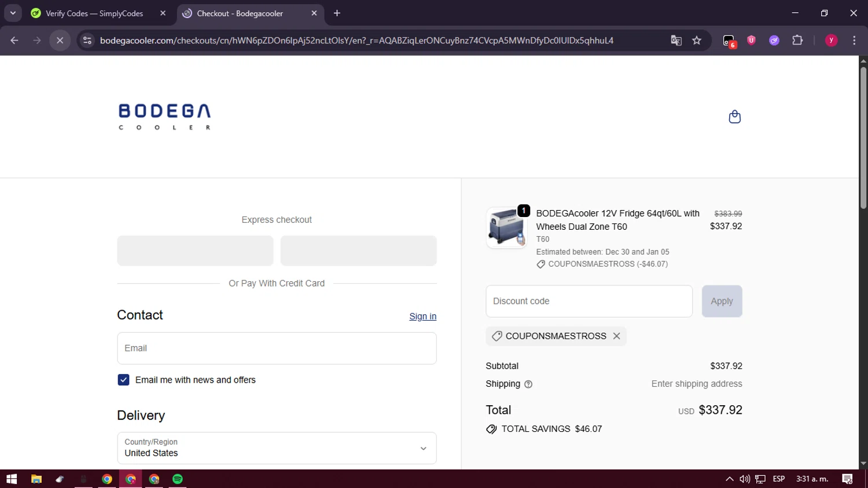This screenshot has width=868, height=488.
Task: Click the shipping help question mark icon
Action: coord(528,384)
